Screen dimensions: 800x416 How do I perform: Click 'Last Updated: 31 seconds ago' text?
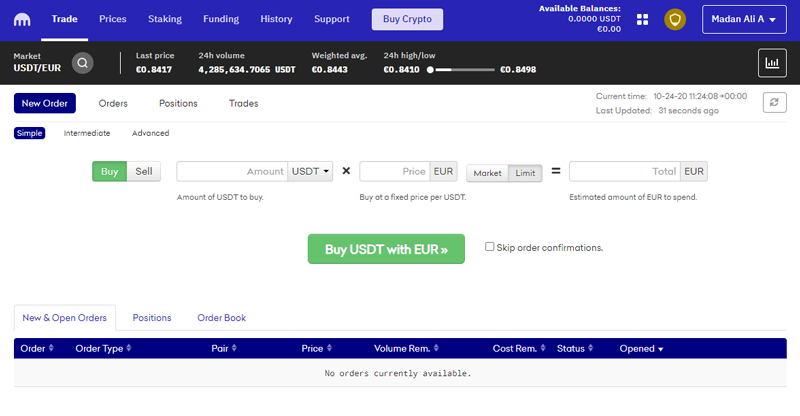pos(657,111)
